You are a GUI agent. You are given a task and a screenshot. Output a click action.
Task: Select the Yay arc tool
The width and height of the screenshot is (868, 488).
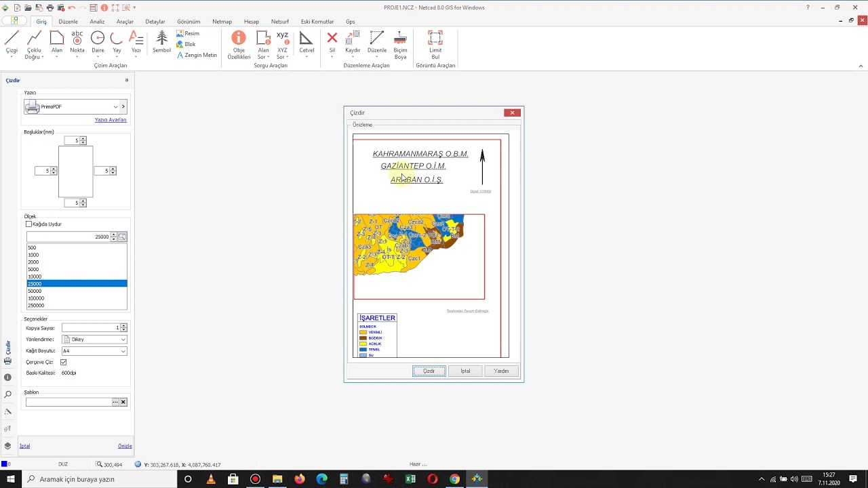(x=117, y=43)
